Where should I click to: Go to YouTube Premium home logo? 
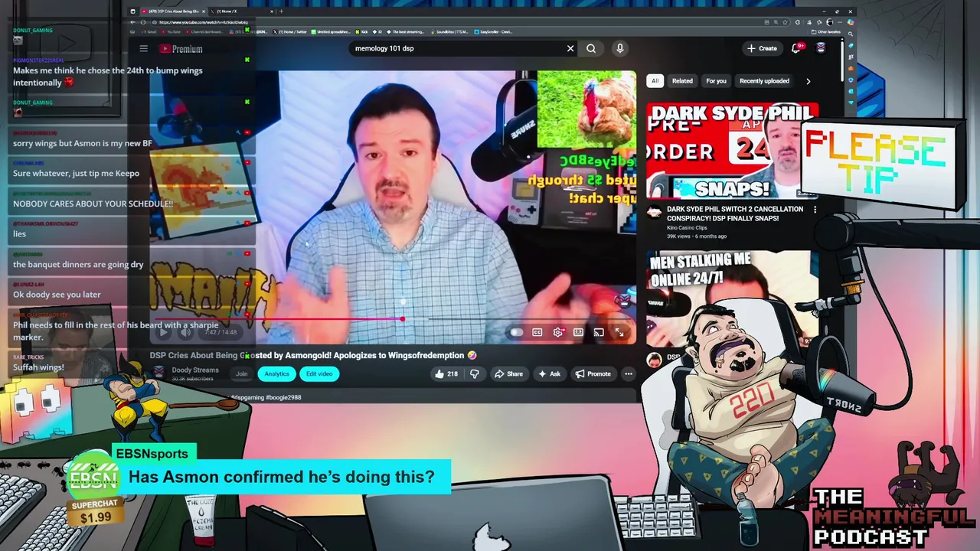coord(181,49)
